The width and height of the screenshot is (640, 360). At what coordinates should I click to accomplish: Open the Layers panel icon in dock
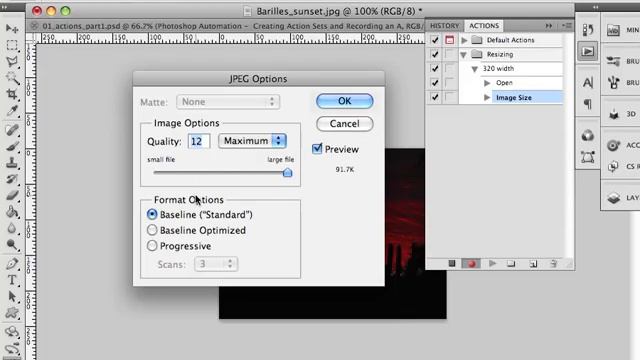point(613,198)
